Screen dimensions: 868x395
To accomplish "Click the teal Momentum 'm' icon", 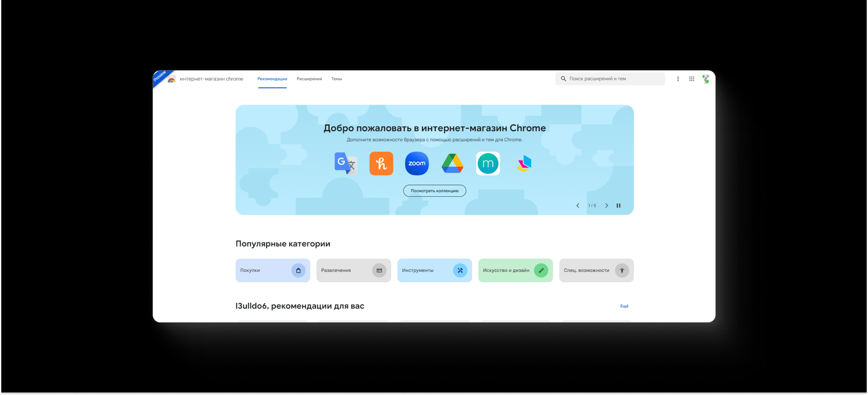I will coord(488,163).
